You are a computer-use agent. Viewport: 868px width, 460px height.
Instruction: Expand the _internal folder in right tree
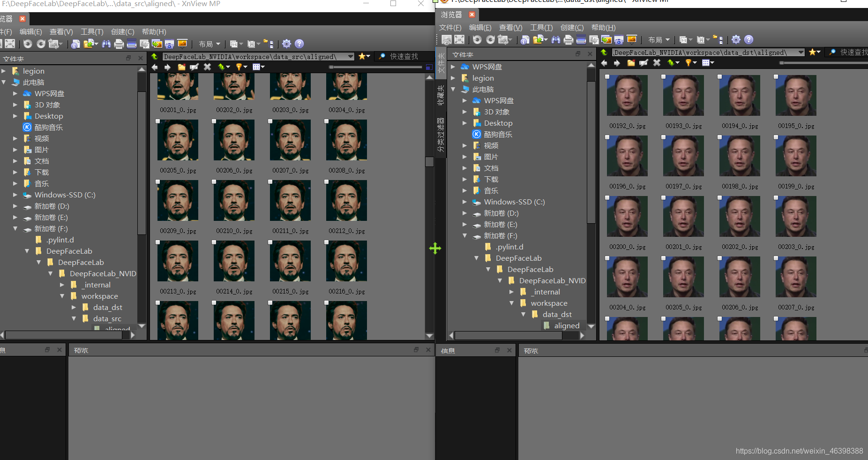512,292
